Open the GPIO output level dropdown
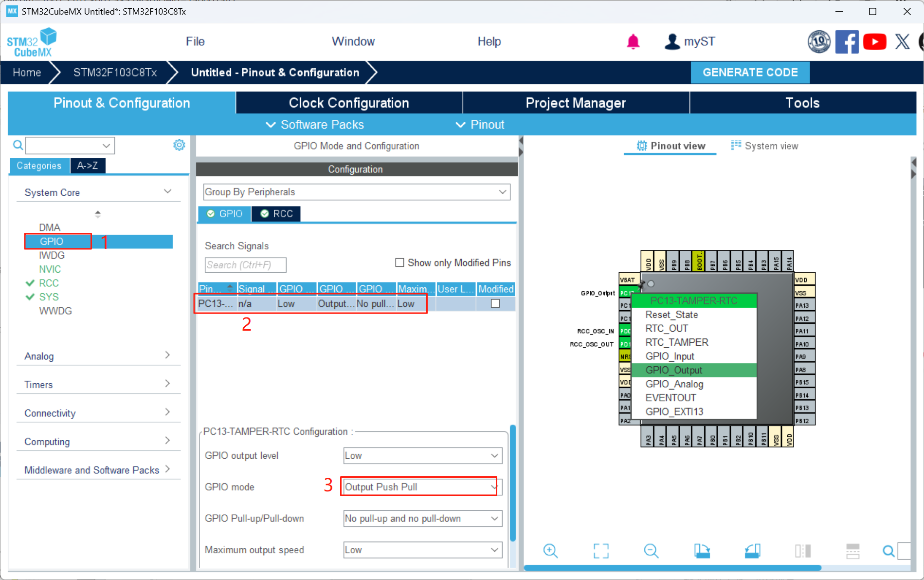The width and height of the screenshot is (924, 580). point(422,456)
